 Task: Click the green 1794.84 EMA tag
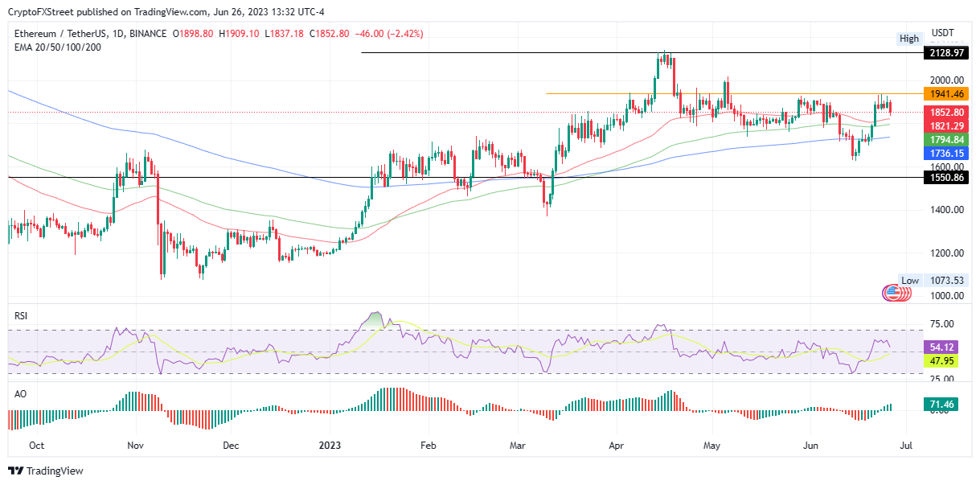946,139
